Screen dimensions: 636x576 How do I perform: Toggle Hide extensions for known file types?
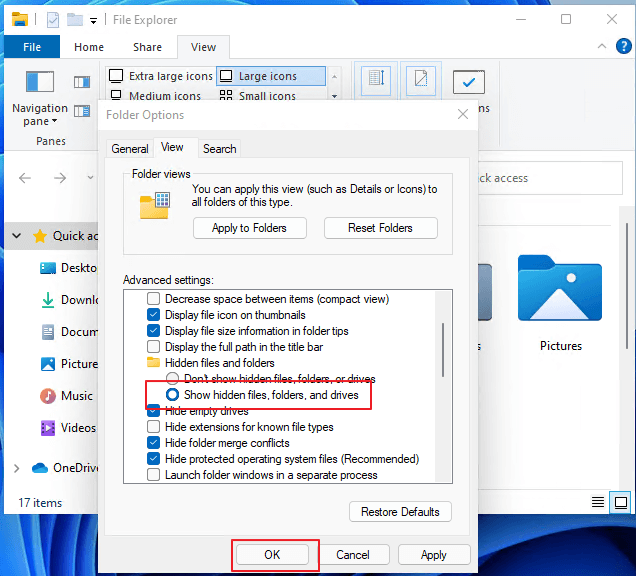pos(153,427)
